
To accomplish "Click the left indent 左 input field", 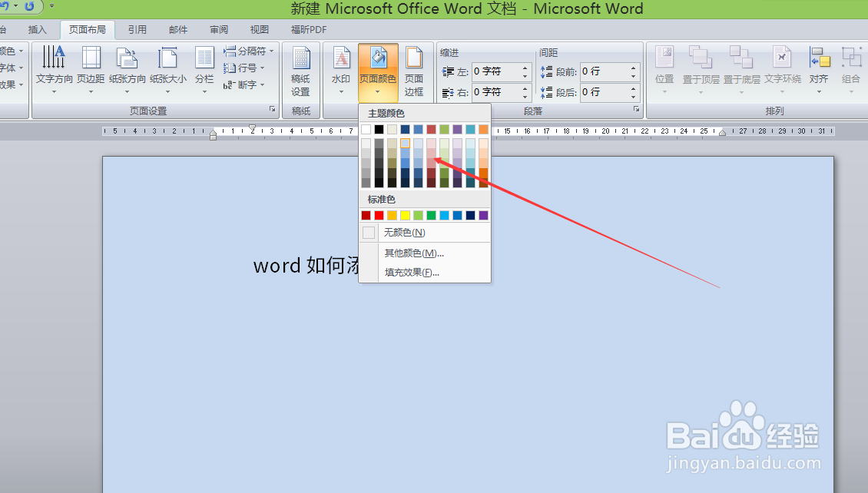I will click(496, 72).
